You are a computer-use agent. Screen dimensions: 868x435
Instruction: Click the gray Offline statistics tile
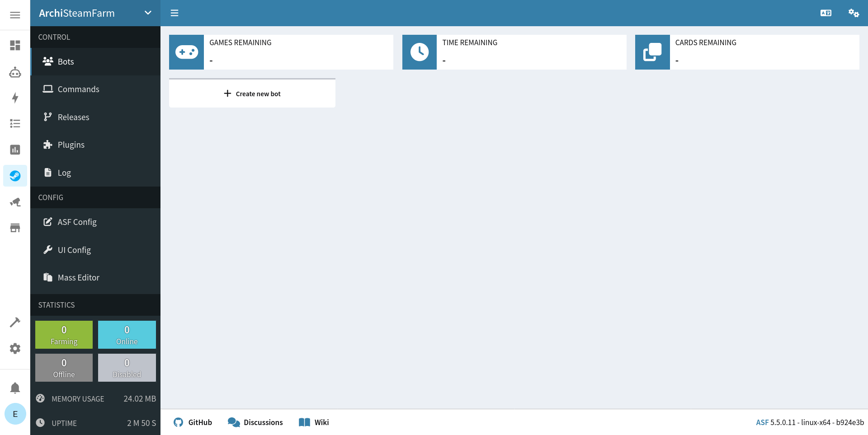point(64,368)
